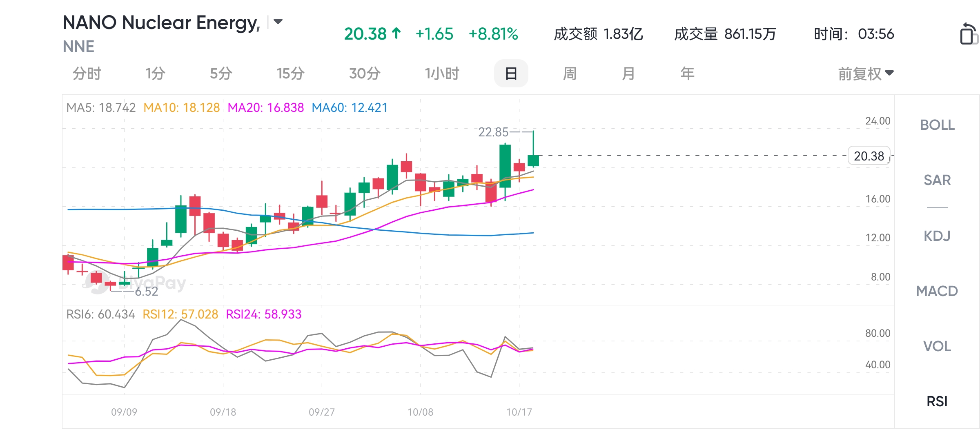Switch to the 年 yearly tab
The height and width of the screenshot is (441, 980).
pos(687,73)
